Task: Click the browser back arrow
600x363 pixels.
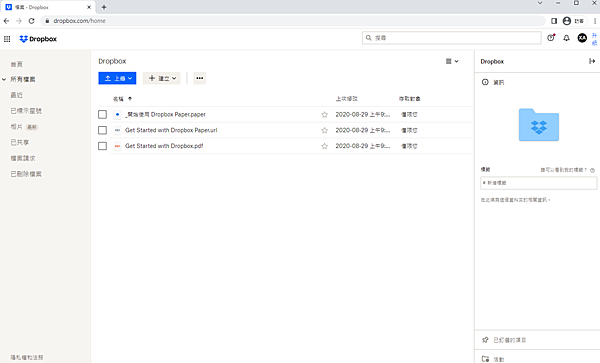Action: tap(7, 21)
